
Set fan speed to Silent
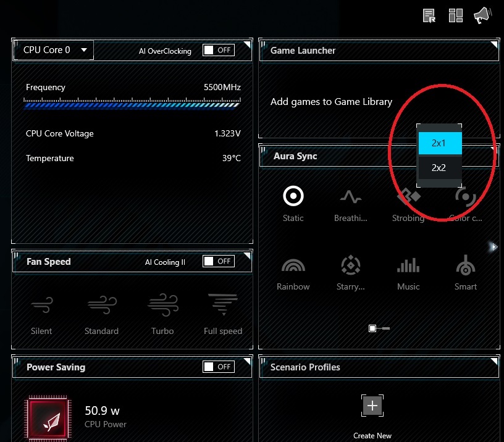pos(41,315)
